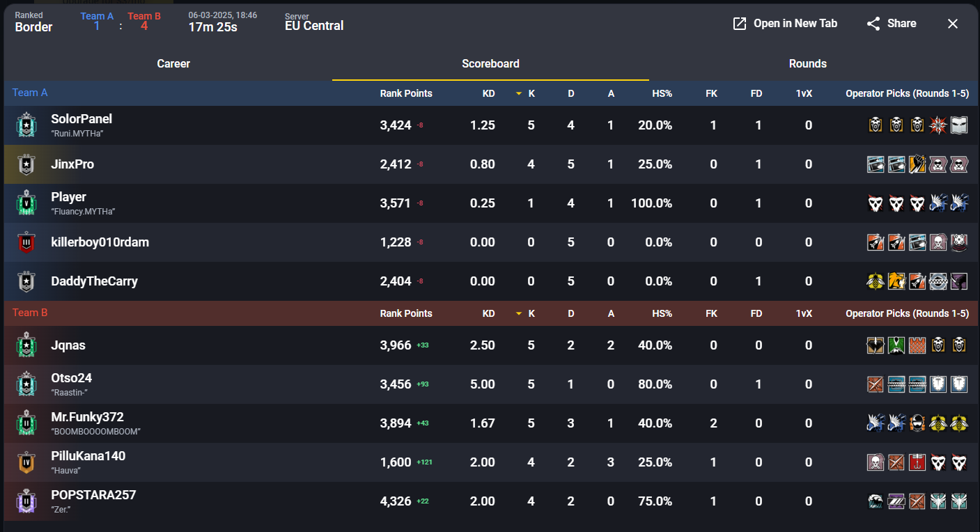Click the Share icon

click(x=873, y=24)
